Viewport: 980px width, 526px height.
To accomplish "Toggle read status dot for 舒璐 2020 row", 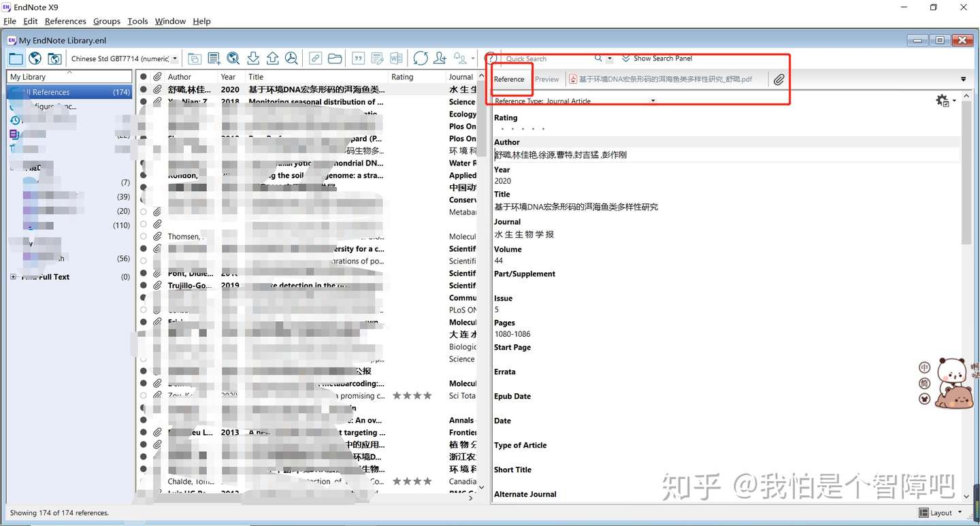I will pos(144,89).
